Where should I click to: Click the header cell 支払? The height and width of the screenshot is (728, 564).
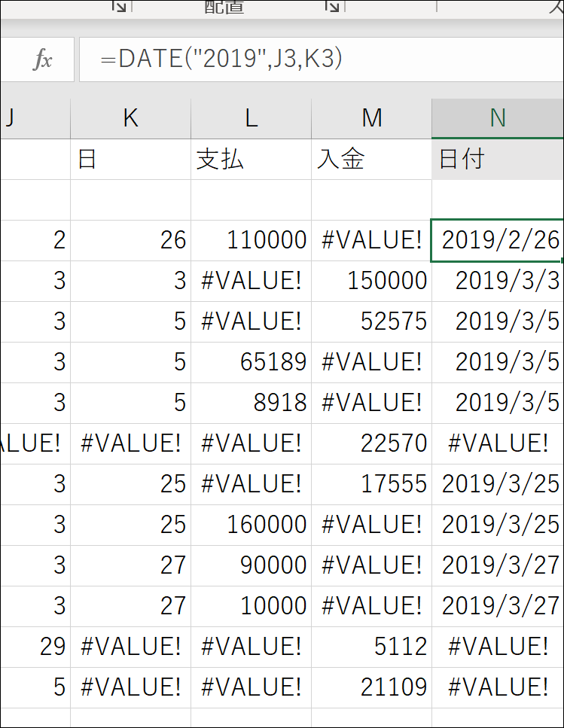click(x=252, y=160)
